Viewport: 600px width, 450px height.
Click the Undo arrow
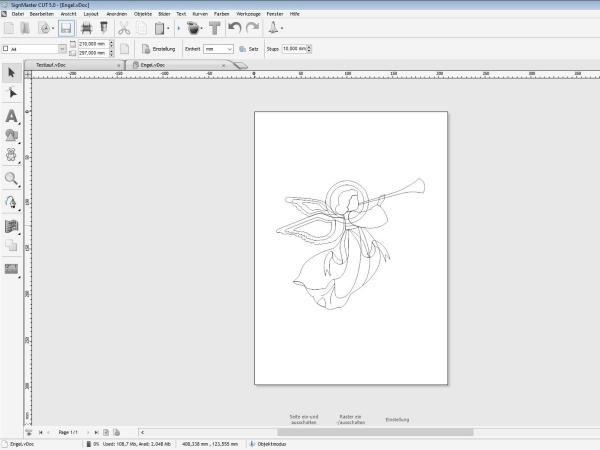[x=234, y=28]
